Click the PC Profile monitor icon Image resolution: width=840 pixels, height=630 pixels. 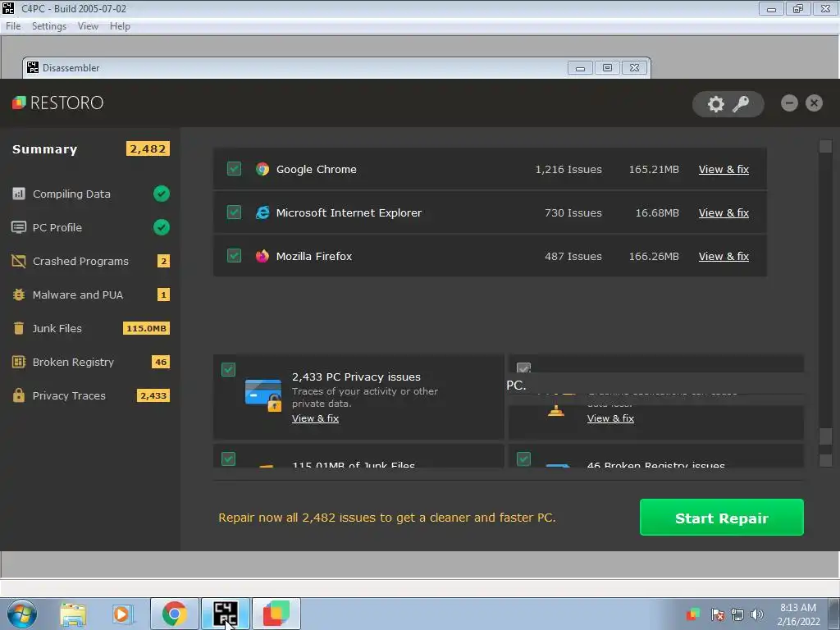pyautogui.click(x=19, y=227)
